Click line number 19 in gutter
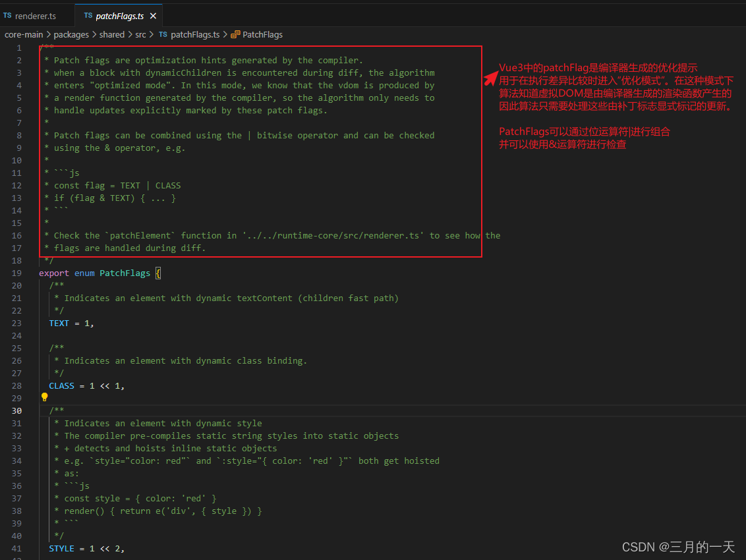The image size is (746, 560). pos(16,273)
